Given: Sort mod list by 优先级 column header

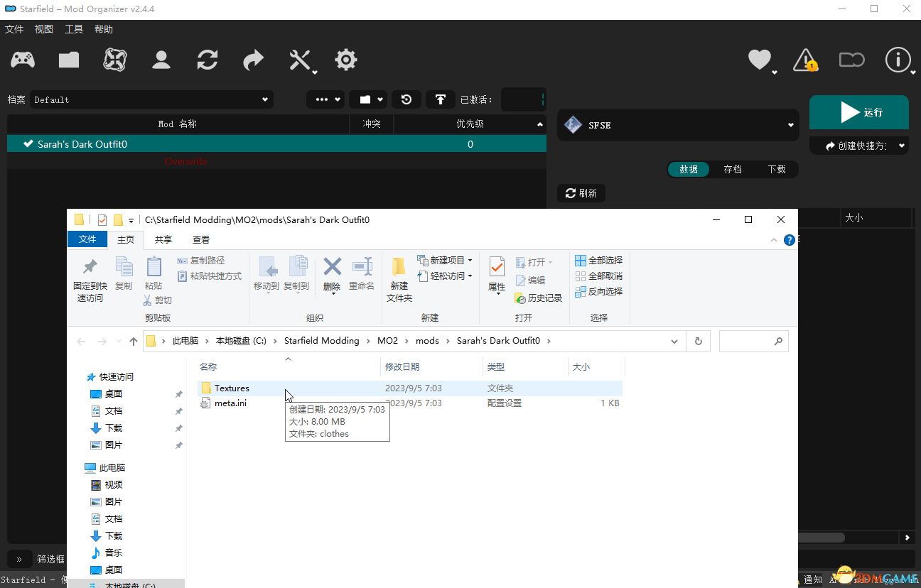Looking at the screenshot, I should point(470,124).
